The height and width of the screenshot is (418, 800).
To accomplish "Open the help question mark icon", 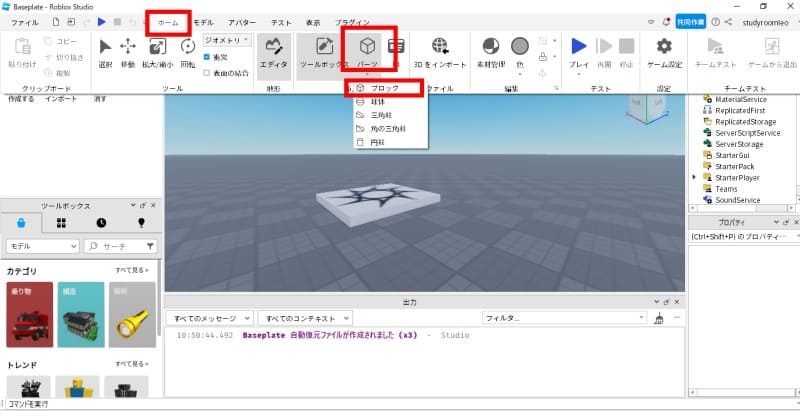I will (x=715, y=22).
